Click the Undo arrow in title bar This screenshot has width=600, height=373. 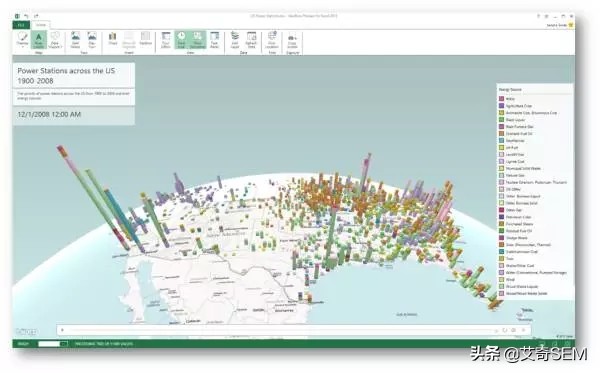[26, 16]
